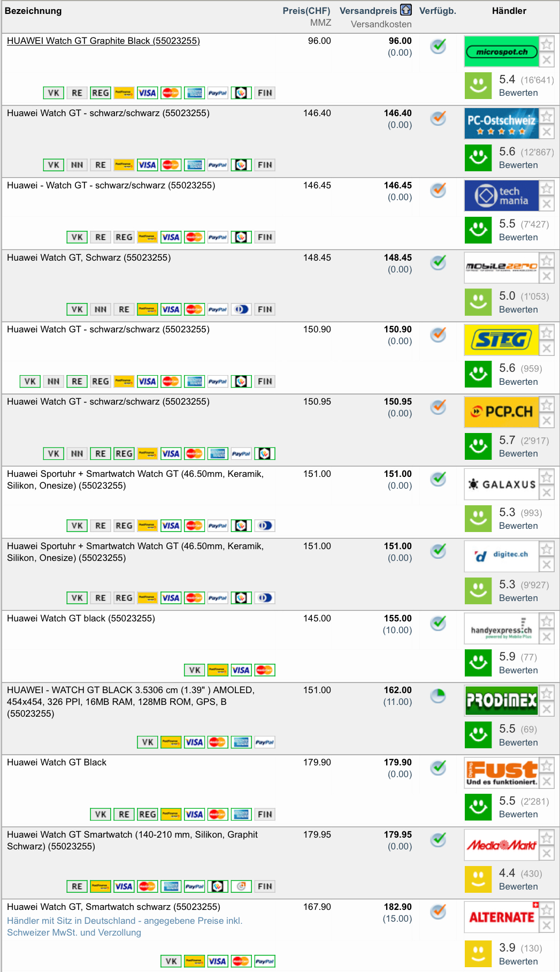Star the STEG merchant as favorite
The width and height of the screenshot is (560, 972).
546,333
